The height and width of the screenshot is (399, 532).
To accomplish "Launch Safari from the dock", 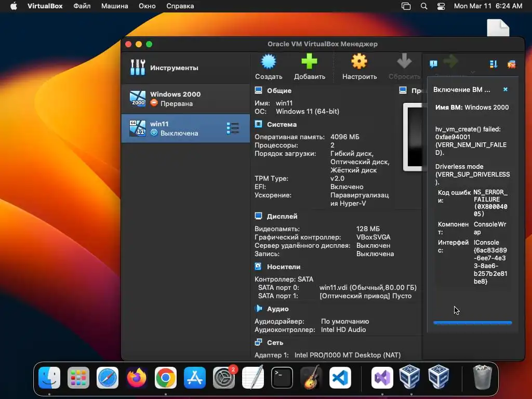I will tap(108, 378).
